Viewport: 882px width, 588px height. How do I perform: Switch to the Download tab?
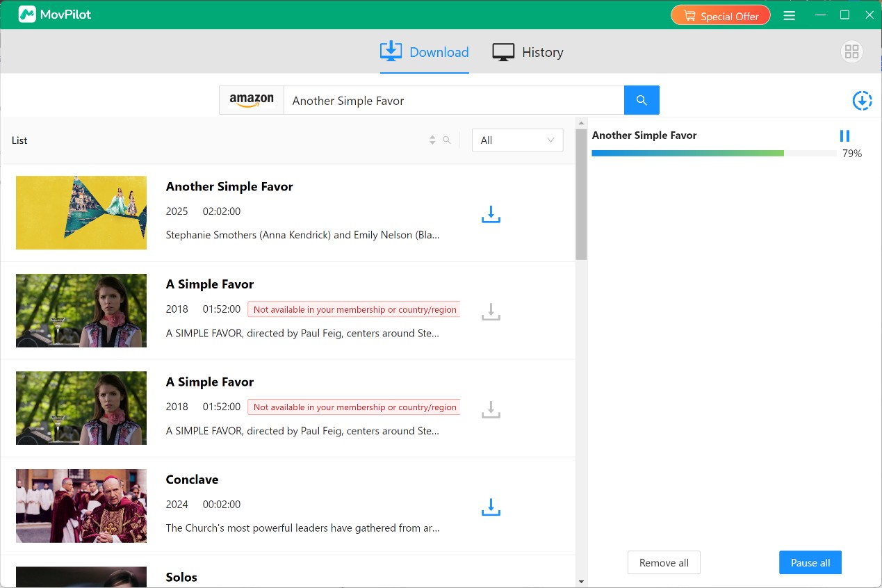click(425, 52)
